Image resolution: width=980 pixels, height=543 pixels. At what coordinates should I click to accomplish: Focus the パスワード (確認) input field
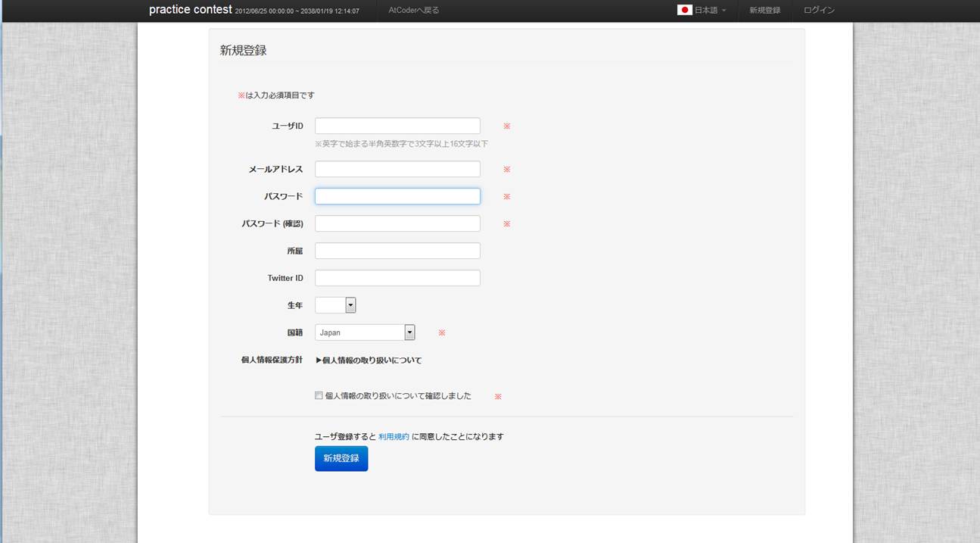tap(397, 223)
